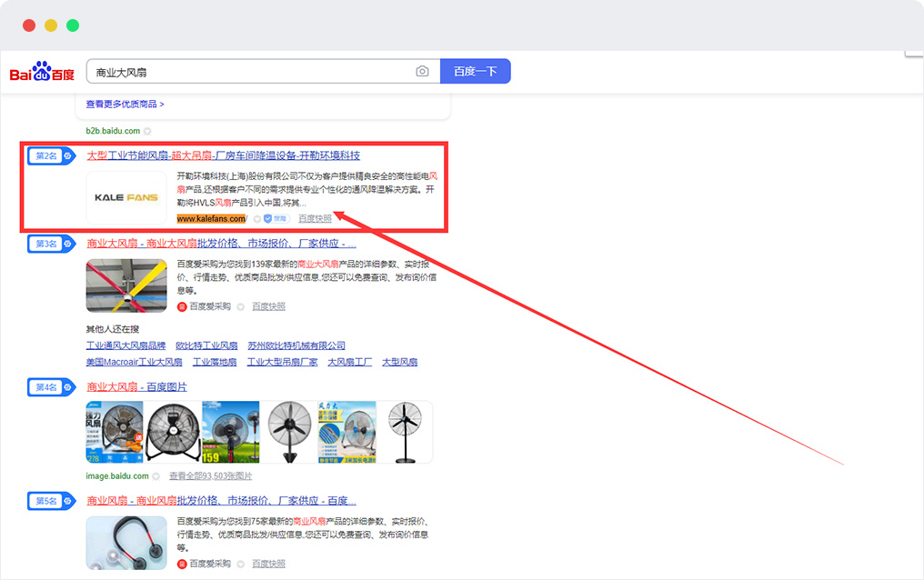Click 百度爱采购 source under 75家 result
The image size is (924, 580).
click(x=204, y=564)
